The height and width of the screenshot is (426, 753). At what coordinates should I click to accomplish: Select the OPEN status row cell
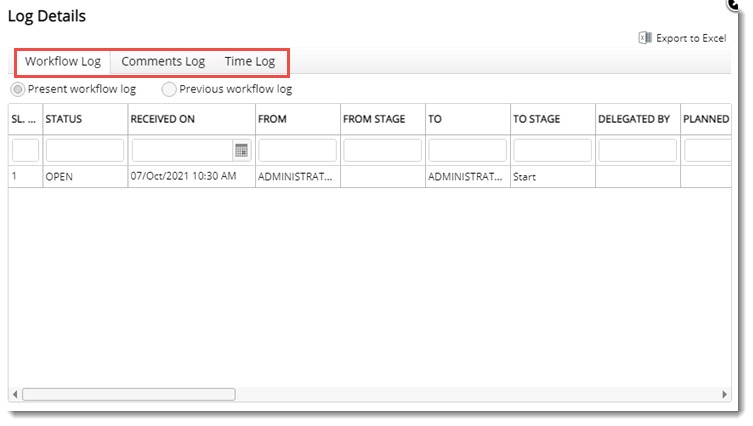pos(61,176)
